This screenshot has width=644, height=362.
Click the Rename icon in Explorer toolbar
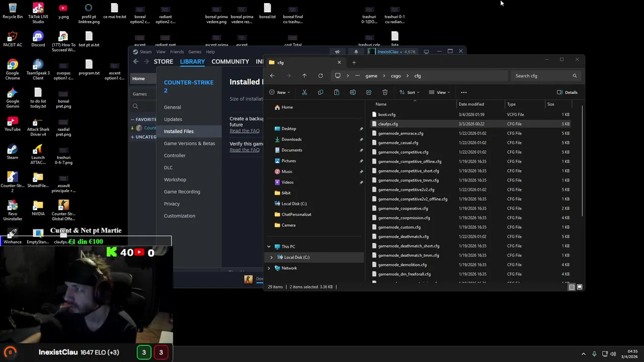[353, 93]
